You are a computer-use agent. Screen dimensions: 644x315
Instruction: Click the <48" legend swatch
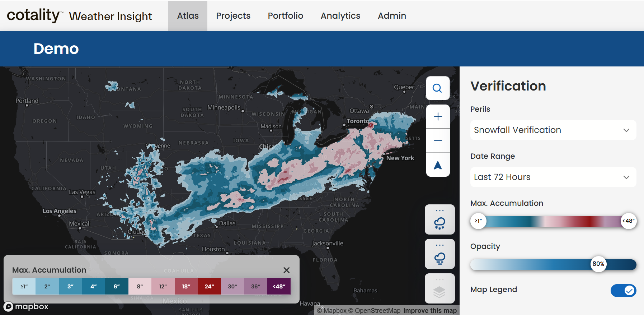coord(279,286)
